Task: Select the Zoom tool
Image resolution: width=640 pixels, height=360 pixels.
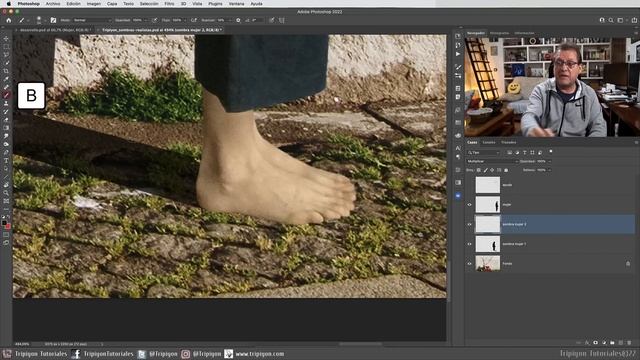Action: point(6,193)
